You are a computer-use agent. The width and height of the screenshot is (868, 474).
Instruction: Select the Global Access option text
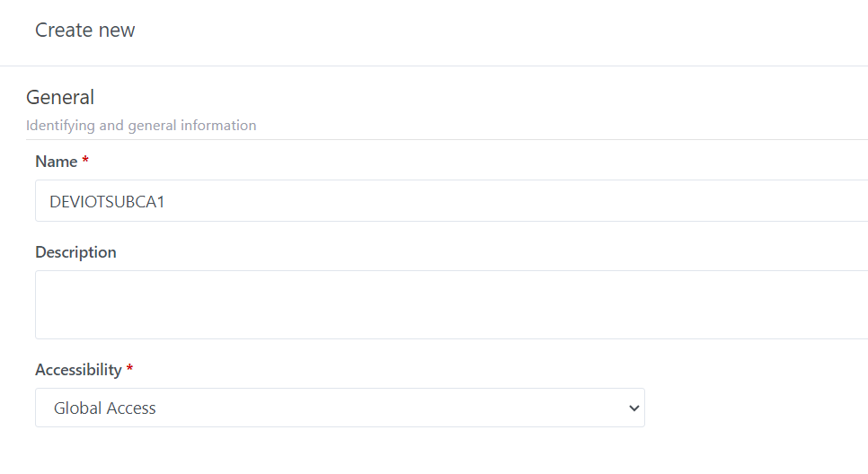pos(105,408)
